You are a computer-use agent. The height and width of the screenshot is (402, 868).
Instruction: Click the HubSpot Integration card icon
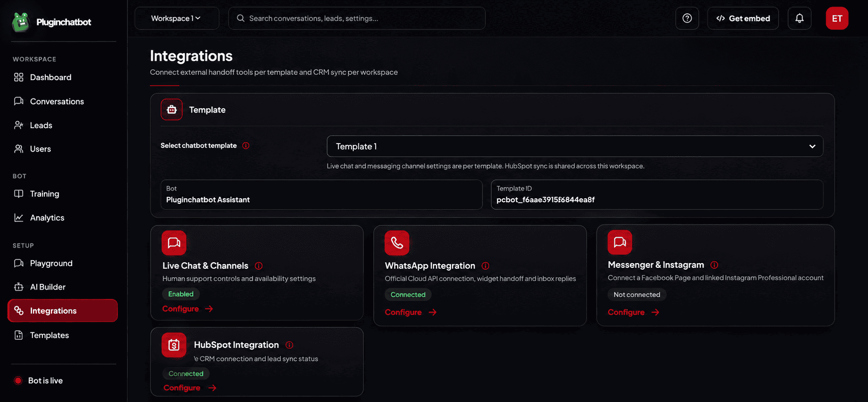(174, 345)
